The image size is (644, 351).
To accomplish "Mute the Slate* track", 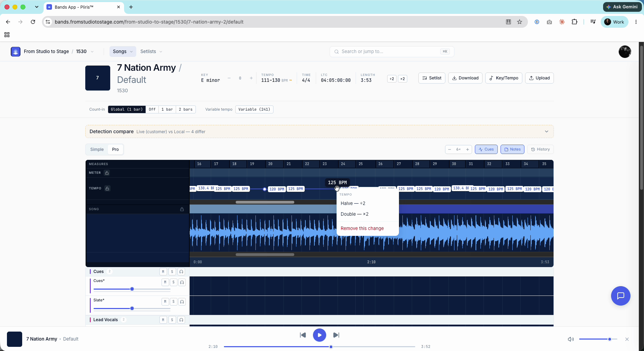I will [165, 302].
